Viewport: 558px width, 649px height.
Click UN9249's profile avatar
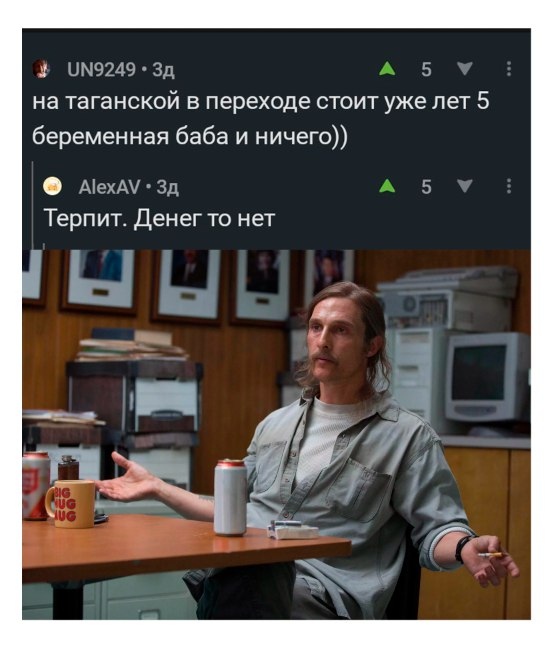41,69
